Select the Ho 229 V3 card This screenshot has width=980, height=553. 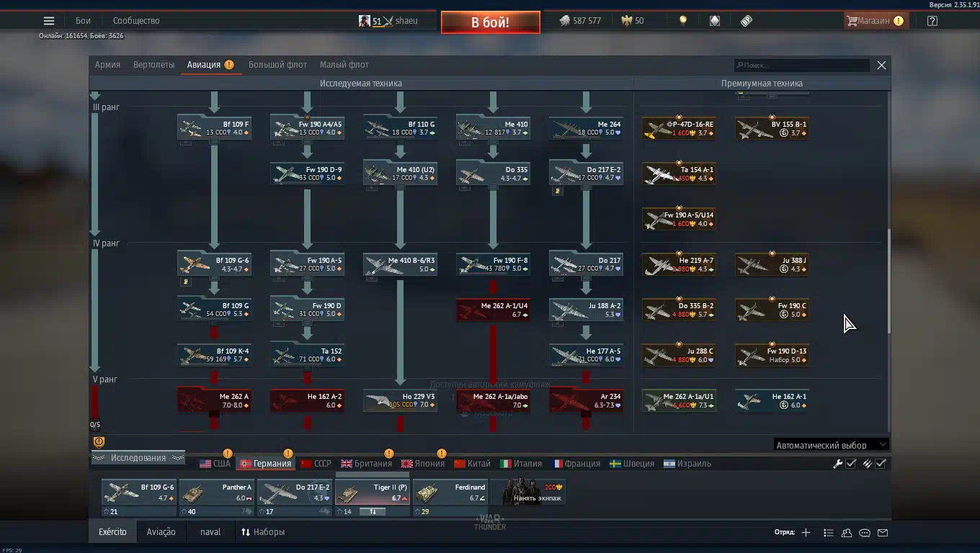coord(401,400)
